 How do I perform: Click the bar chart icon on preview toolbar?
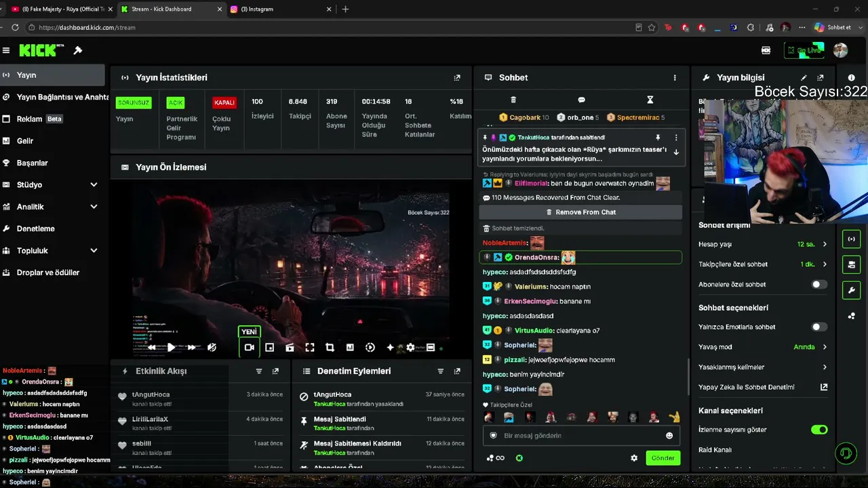(x=350, y=347)
